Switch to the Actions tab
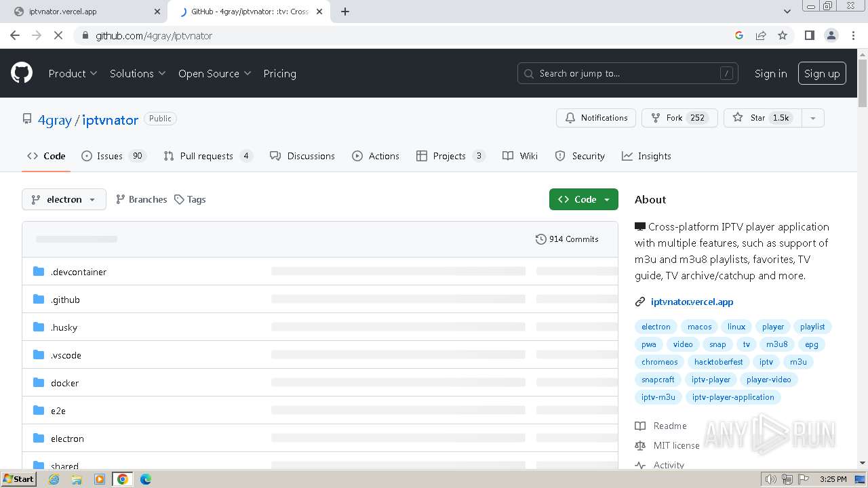 click(376, 156)
